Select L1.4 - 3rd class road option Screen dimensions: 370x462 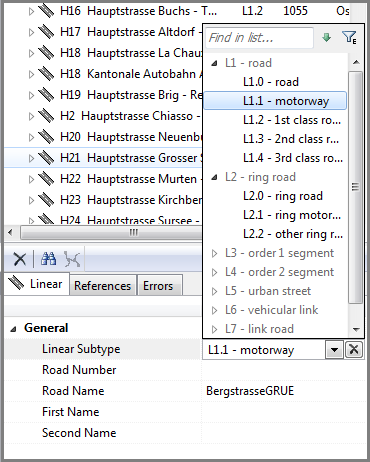coord(293,158)
